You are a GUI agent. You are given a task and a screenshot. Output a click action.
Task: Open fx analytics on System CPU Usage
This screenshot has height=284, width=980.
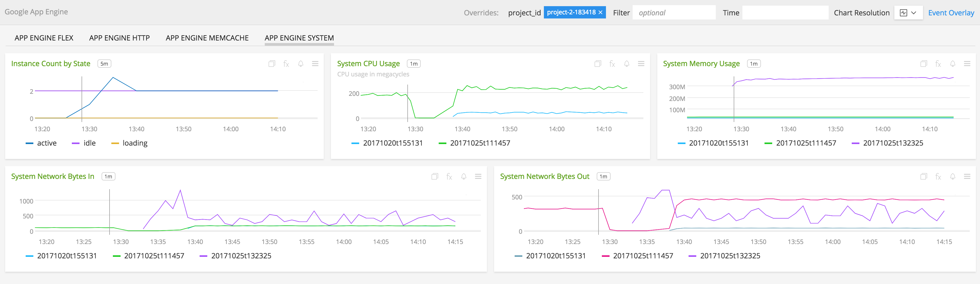pyautogui.click(x=612, y=64)
